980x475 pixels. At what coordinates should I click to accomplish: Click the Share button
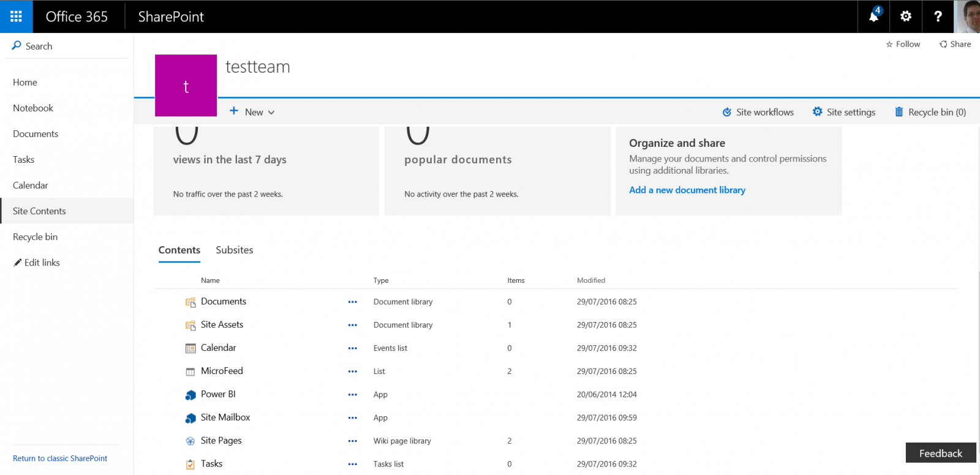point(956,44)
